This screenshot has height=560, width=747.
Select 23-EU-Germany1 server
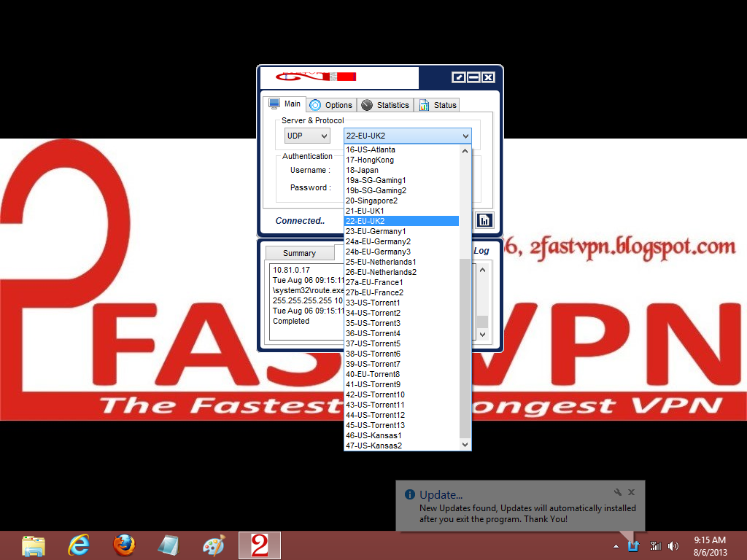click(401, 231)
